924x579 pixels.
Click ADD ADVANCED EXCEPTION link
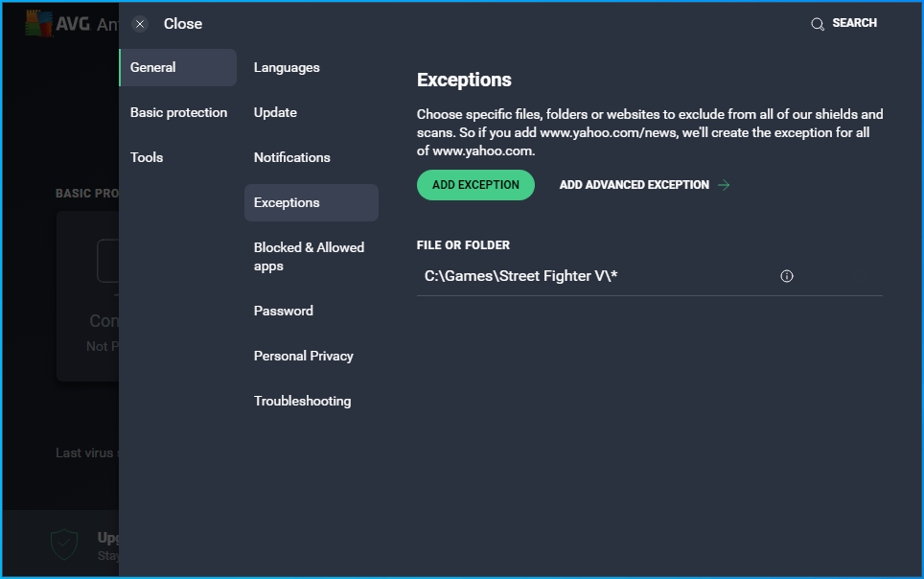(x=635, y=185)
